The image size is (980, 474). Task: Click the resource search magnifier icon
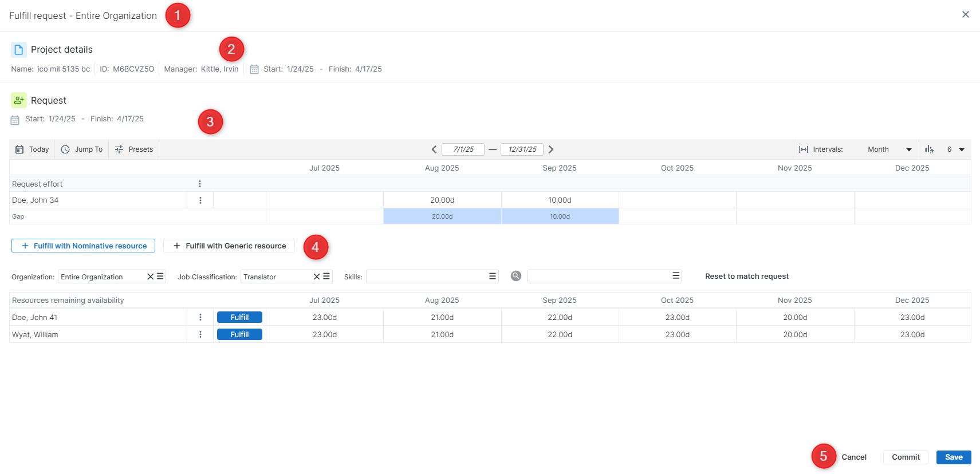click(516, 276)
